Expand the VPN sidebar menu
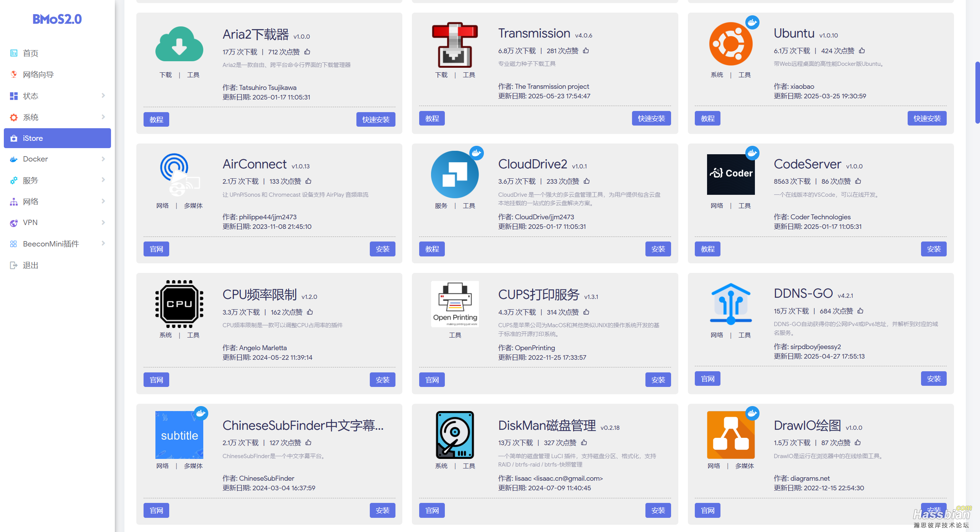Image resolution: width=980 pixels, height=532 pixels. click(57, 222)
